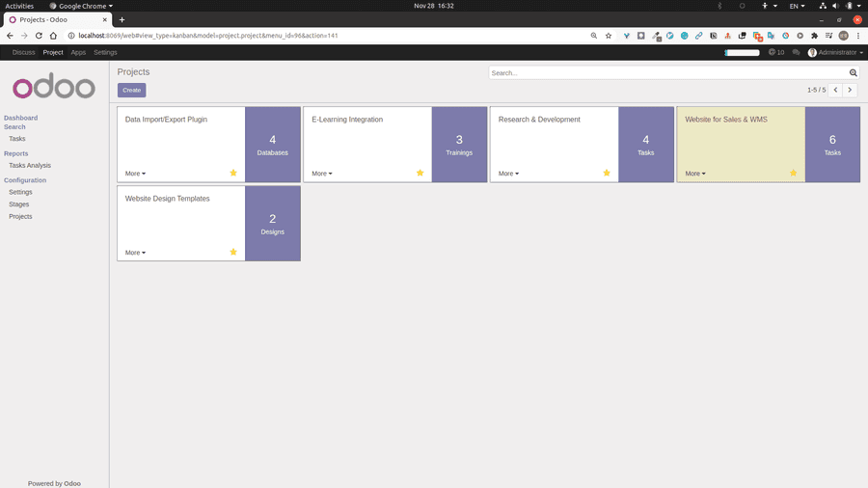Open Website Design Templates project card
Viewport: 868px width, 488px height.
click(x=181, y=224)
